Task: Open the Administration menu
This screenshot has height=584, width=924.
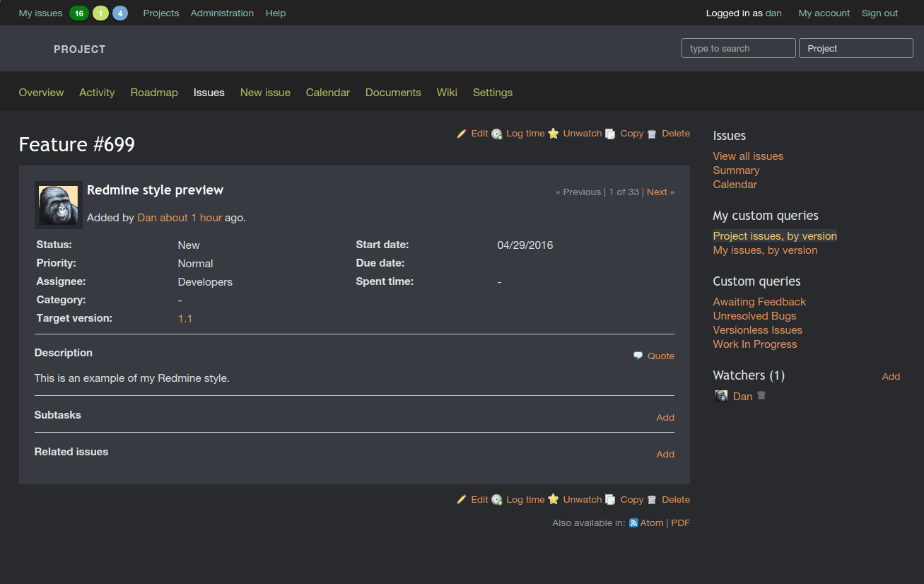Action: pyautogui.click(x=222, y=13)
